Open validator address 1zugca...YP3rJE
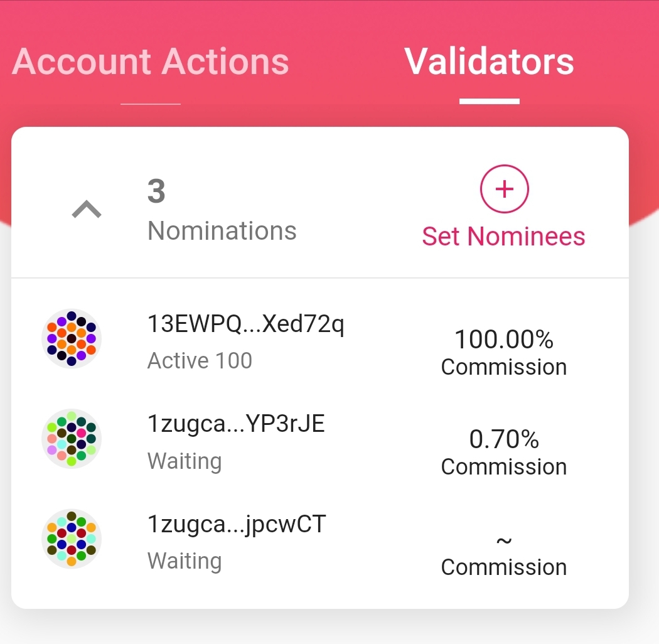The width and height of the screenshot is (659, 644). [236, 424]
